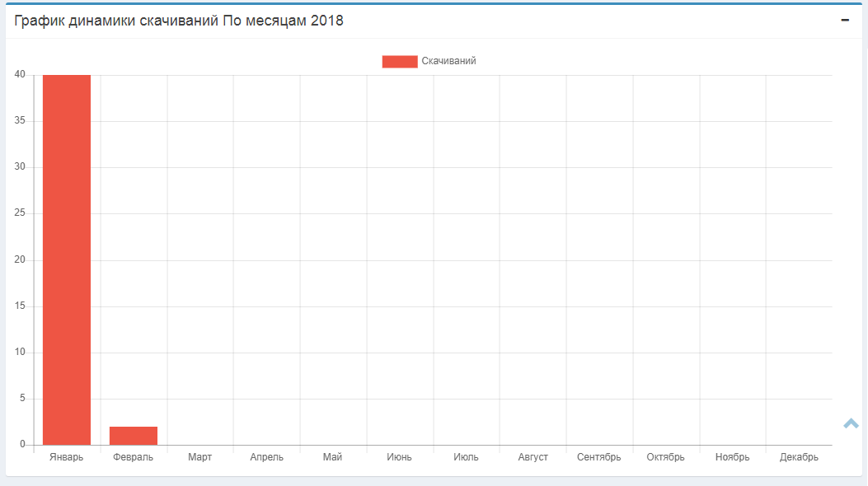Collapse the chart panel with minus icon

845,21
